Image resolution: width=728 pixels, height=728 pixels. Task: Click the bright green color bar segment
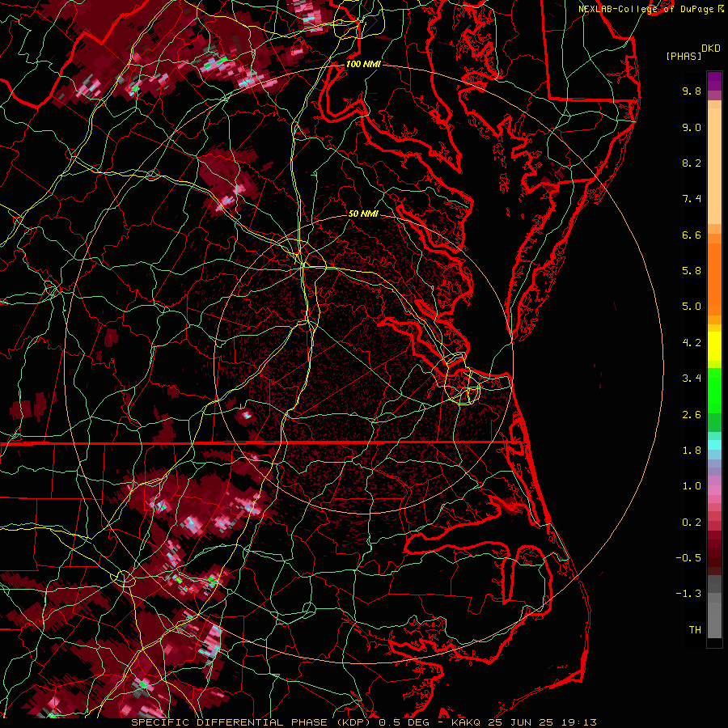coord(714,390)
